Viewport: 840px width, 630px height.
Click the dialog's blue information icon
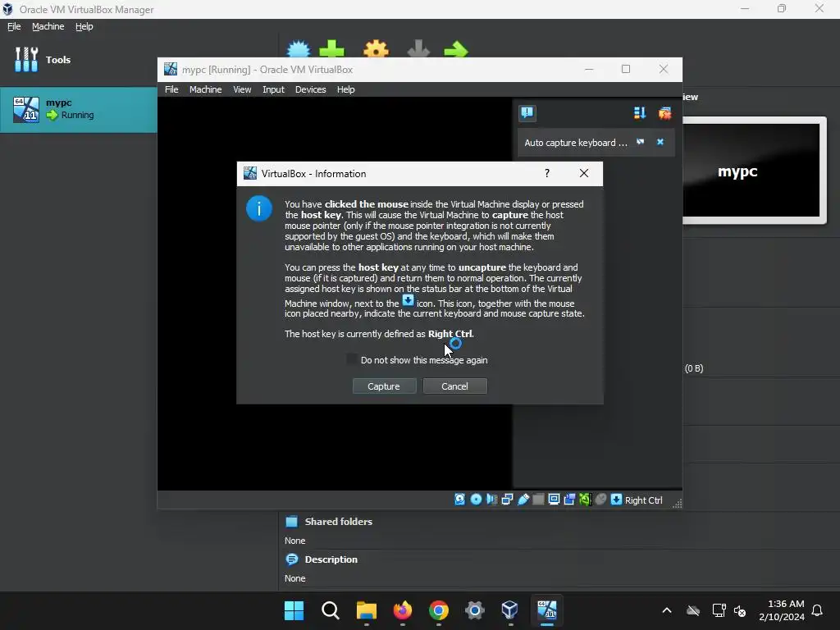(x=258, y=208)
